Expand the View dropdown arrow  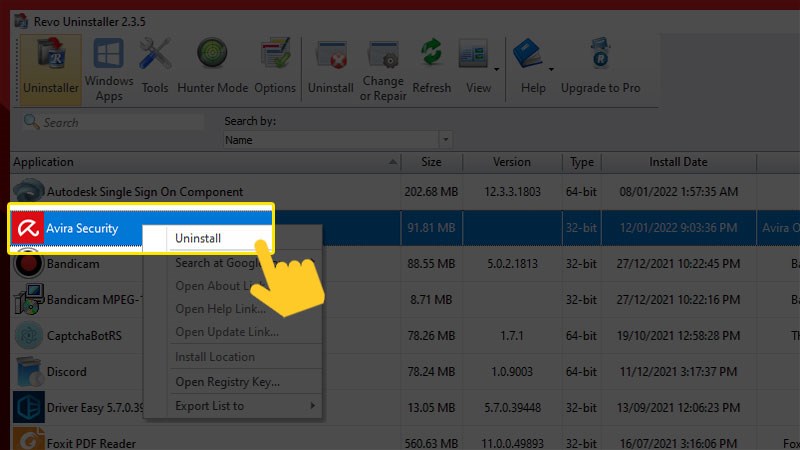(496, 69)
